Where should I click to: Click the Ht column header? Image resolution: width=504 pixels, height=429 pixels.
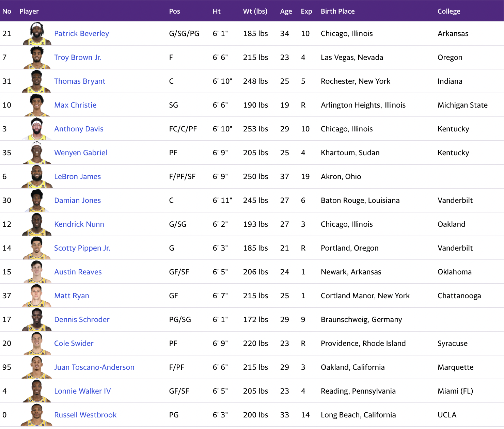(x=217, y=11)
